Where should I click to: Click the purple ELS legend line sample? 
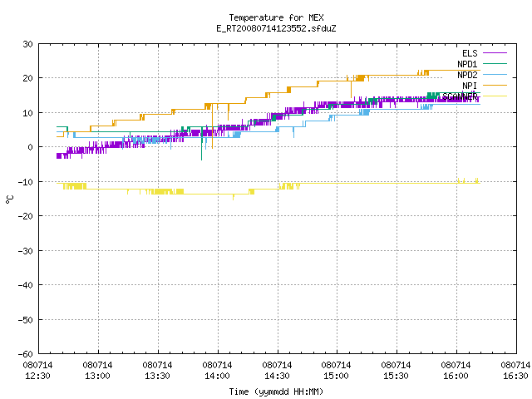tap(495, 53)
